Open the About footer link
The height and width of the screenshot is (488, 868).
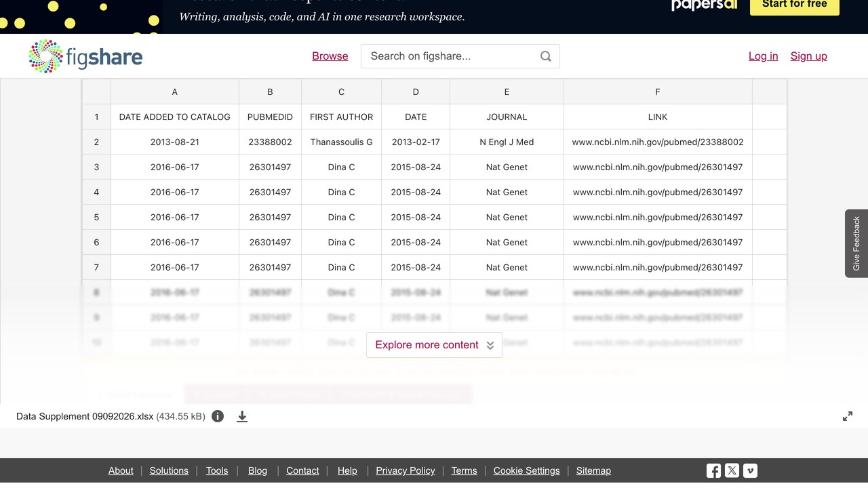121,470
